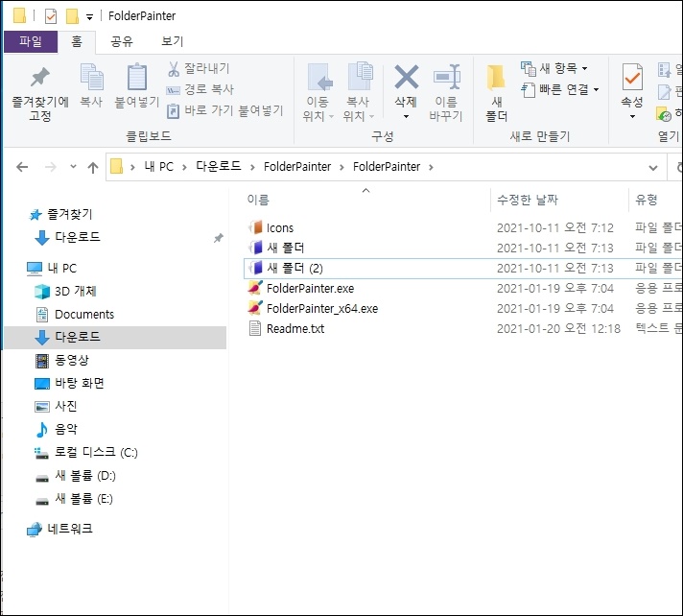Switch to the 홈 ribbon tab

click(77, 42)
